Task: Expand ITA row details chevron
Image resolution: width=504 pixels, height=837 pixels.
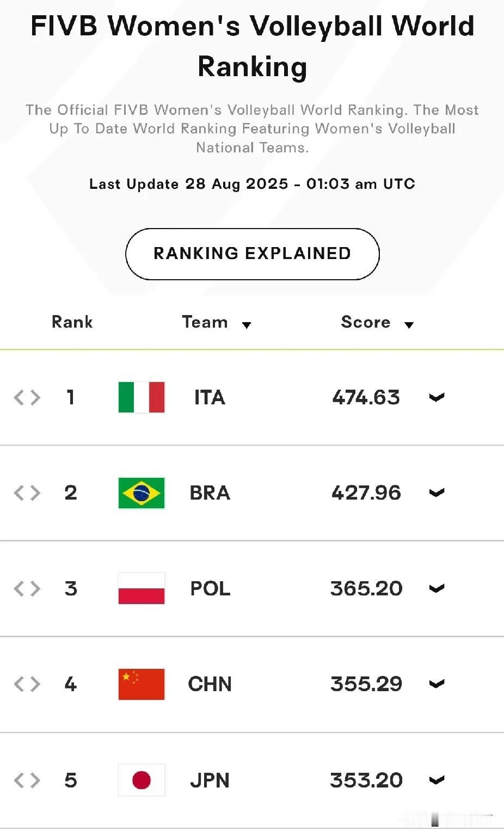Action: 437,397
